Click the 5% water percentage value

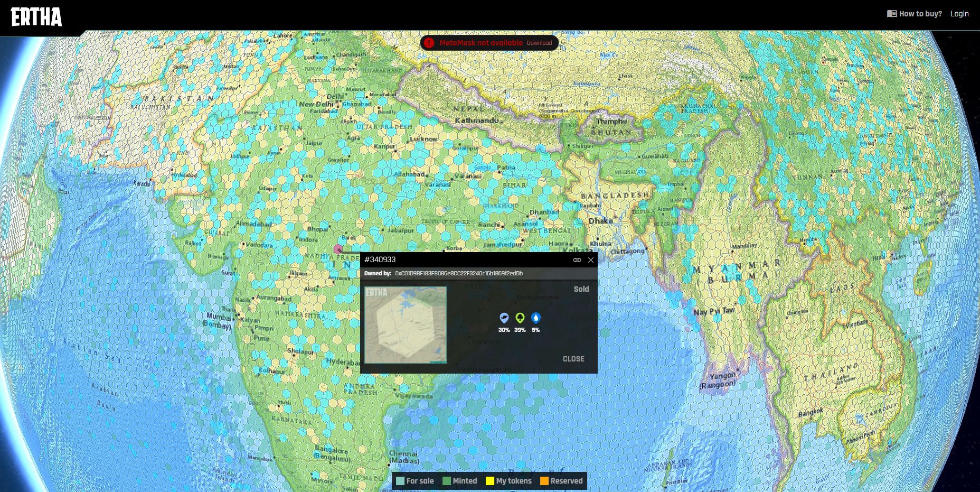[x=536, y=330]
